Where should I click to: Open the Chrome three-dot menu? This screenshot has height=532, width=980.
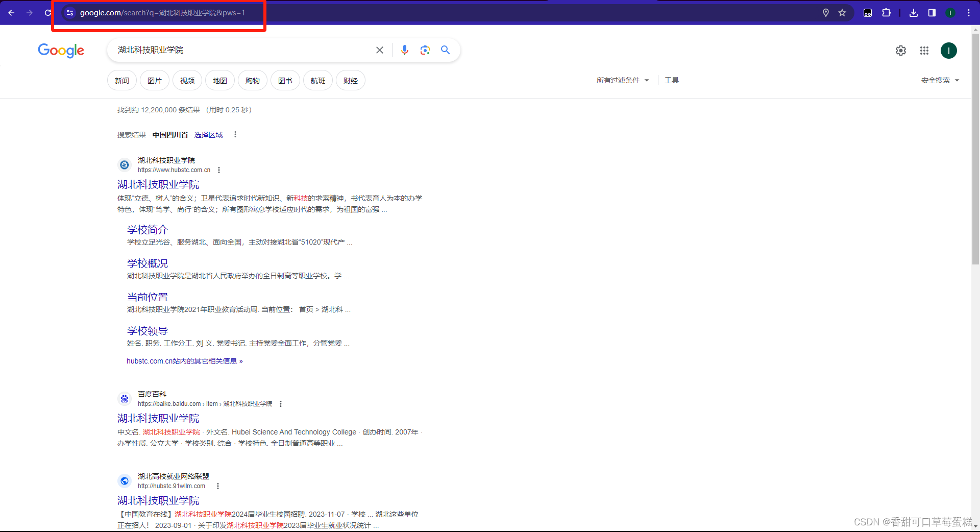coord(969,13)
